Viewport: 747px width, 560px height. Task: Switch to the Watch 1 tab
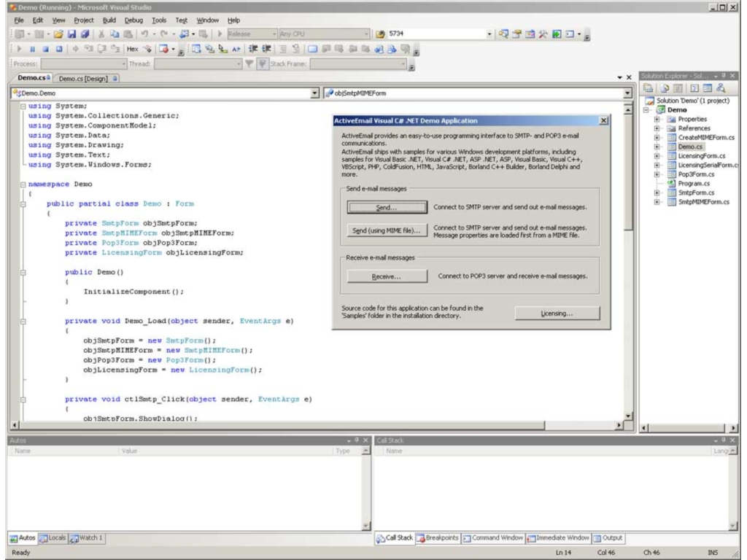point(87,538)
